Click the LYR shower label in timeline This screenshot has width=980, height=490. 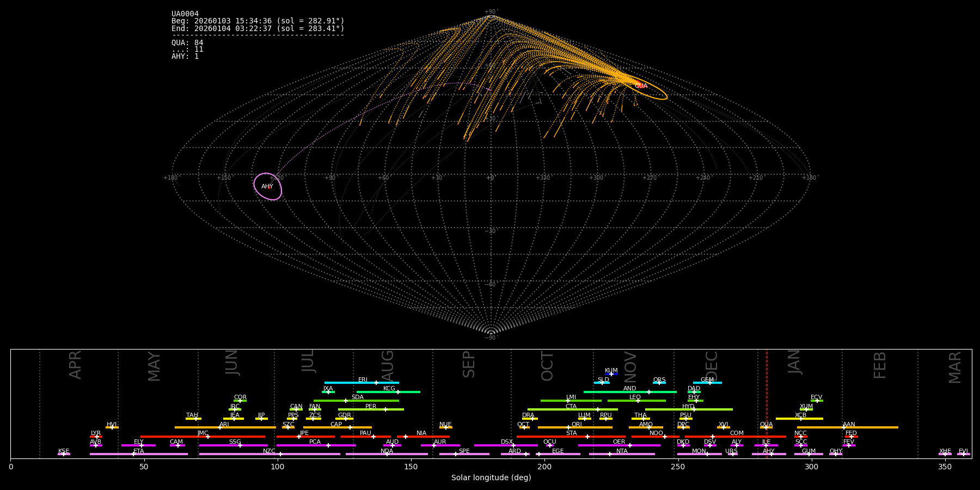tap(96, 433)
